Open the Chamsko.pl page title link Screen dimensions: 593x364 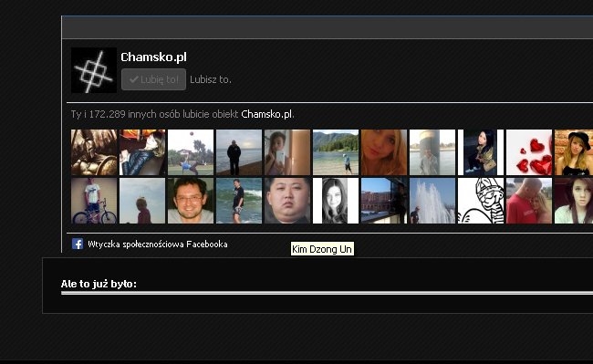click(153, 57)
